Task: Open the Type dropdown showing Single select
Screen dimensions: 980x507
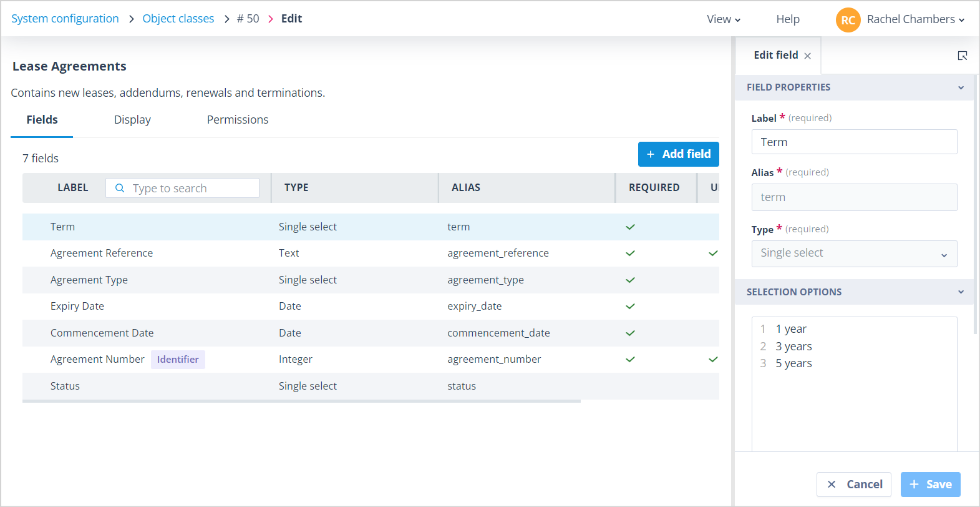Action: [854, 253]
